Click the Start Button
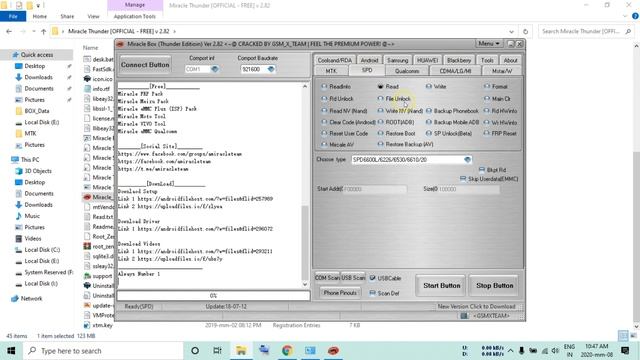 click(441, 285)
